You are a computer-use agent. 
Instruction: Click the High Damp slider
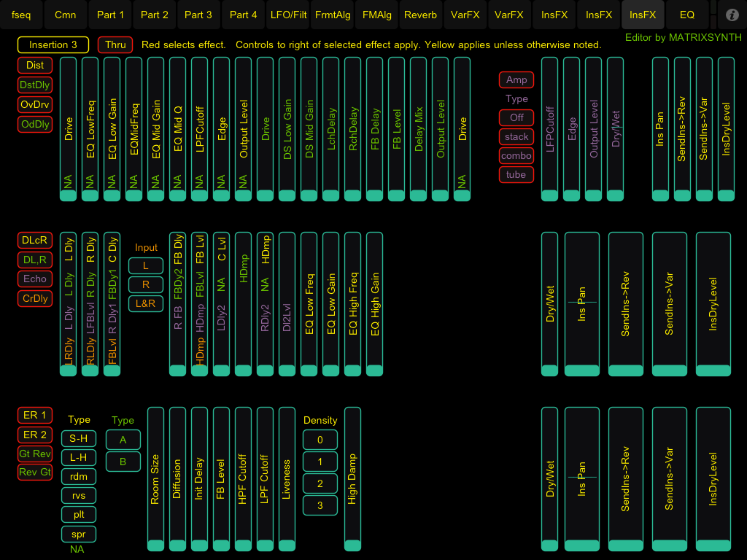click(352, 478)
